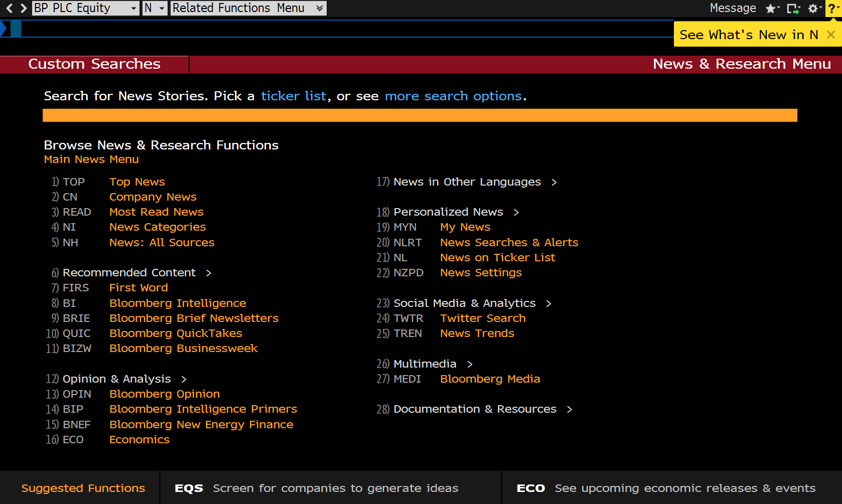Image resolution: width=842 pixels, height=504 pixels.
Task: Open the settings gear icon
Action: [813, 9]
